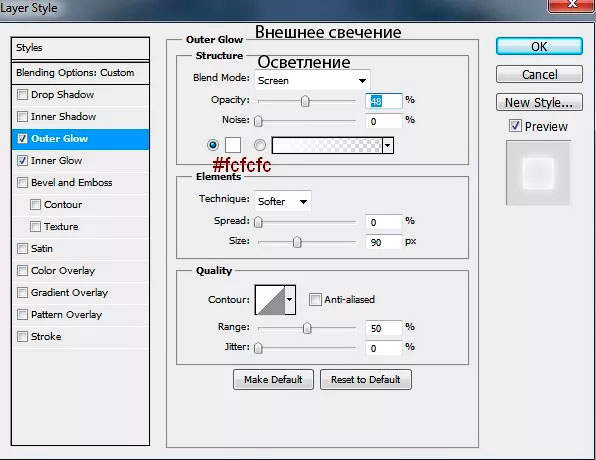Enable the Drop Shadow checkbox

(22, 94)
